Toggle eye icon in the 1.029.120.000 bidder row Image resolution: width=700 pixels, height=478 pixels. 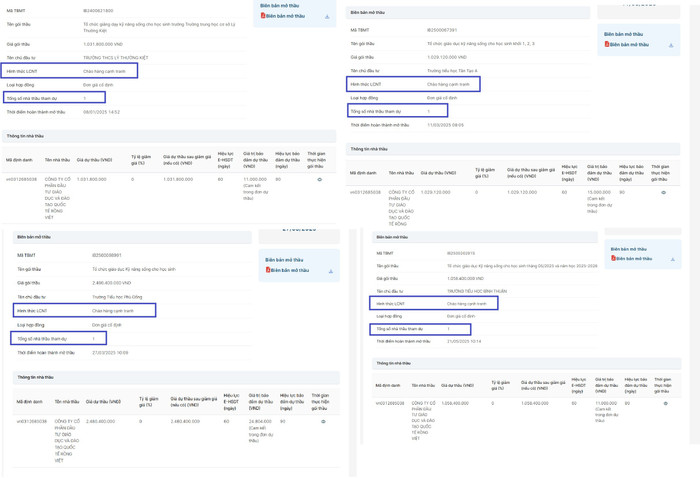click(x=663, y=192)
